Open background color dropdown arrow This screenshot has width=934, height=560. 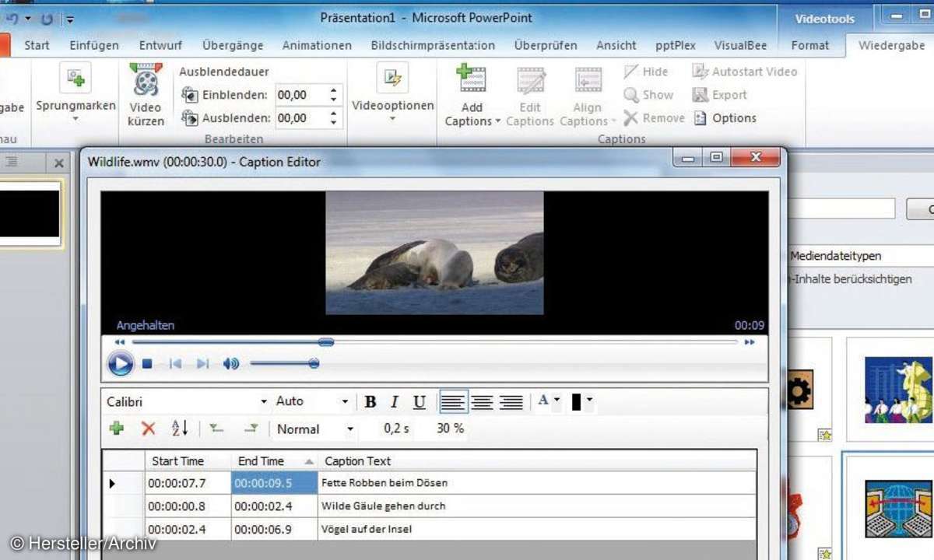pyautogui.click(x=590, y=401)
